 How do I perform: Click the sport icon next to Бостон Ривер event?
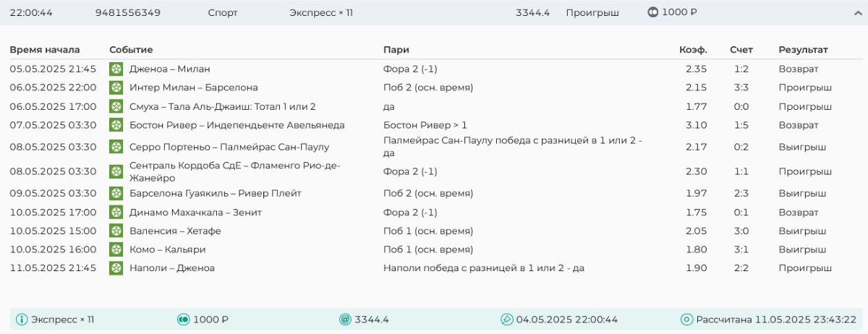click(116, 125)
